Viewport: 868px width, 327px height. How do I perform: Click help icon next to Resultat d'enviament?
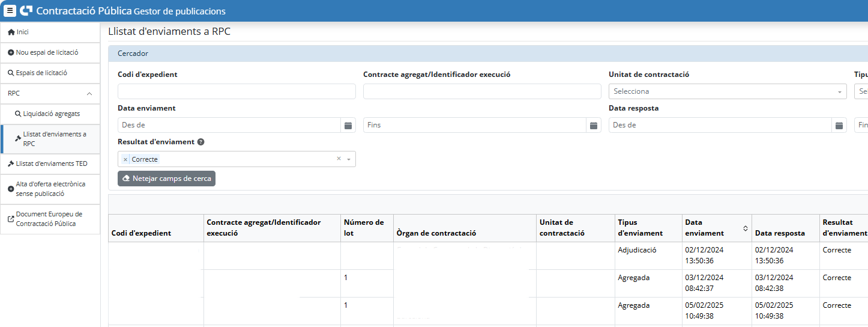point(200,142)
